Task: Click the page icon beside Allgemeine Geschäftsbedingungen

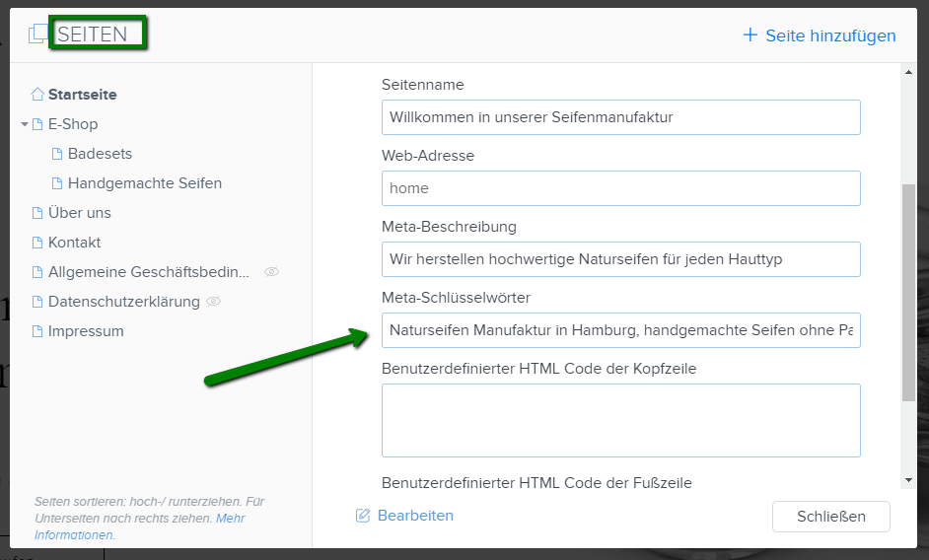Action: click(x=37, y=272)
